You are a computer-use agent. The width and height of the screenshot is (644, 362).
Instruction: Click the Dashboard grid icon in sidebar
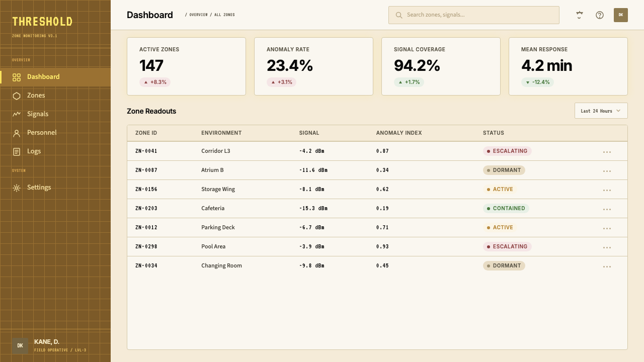click(17, 77)
